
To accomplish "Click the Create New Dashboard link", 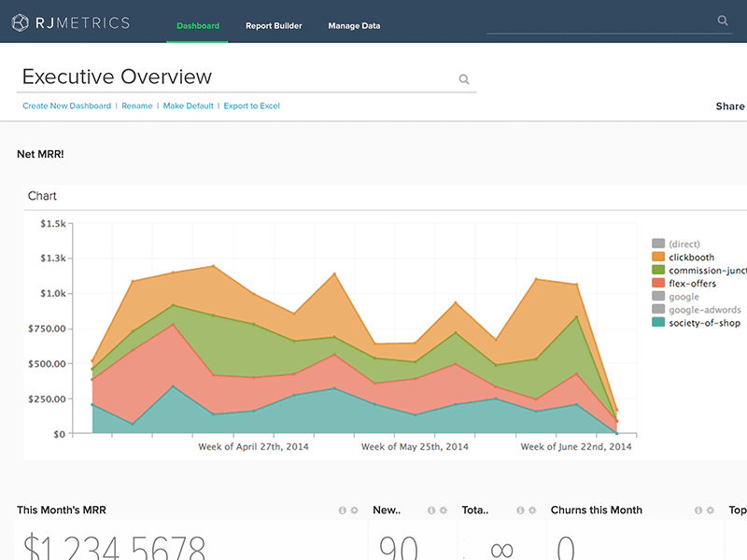I will [x=66, y=106].
